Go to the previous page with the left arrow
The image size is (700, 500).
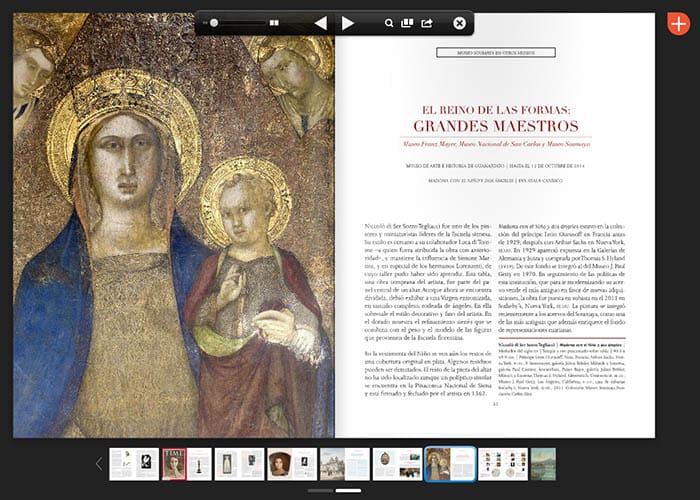click(x=321, y=23)
